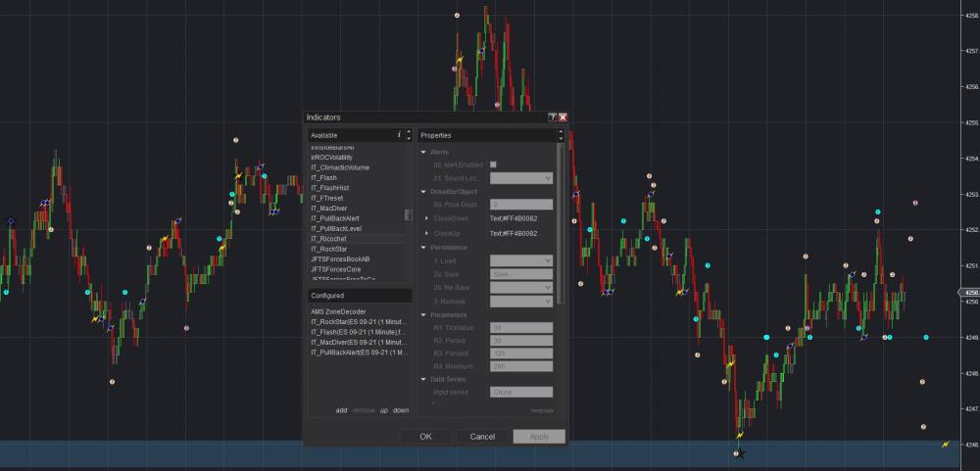Click the OK button
The width and height of the screenshot is (980, 471).
[x=425, y=437]
